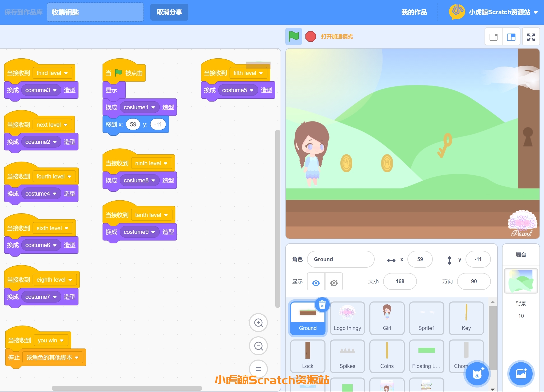
Task: Edit the project title field
Action: (x=95, y=12)
